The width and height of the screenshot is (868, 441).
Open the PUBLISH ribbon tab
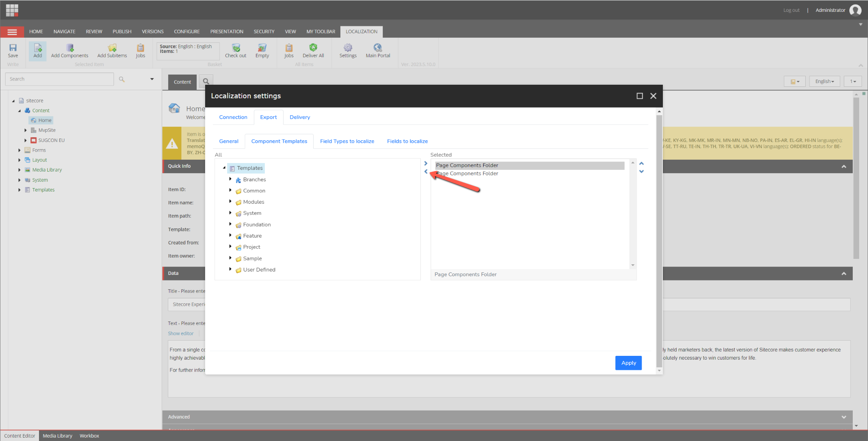[122, 32]
